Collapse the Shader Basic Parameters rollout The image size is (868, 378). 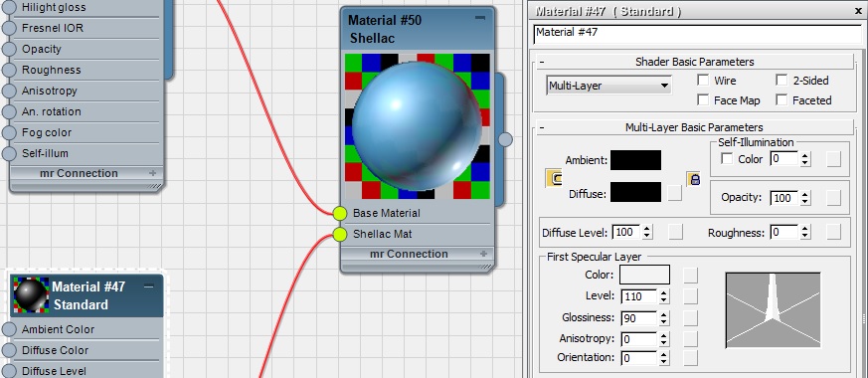click(694, 62)
